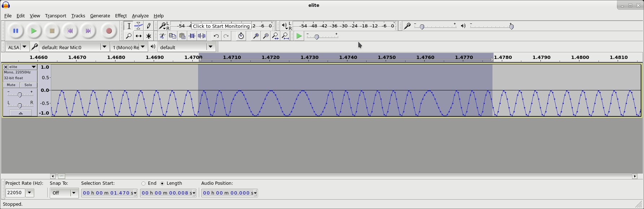
Task: Adjust the elite track gain slider
Action: click(x=20, y=94)
